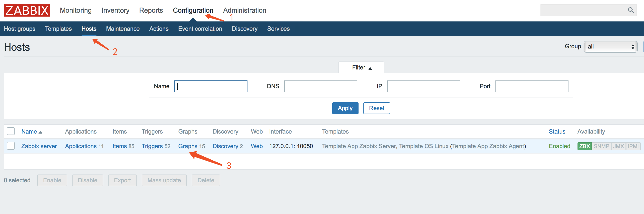Open the Configuration menu

193,10
